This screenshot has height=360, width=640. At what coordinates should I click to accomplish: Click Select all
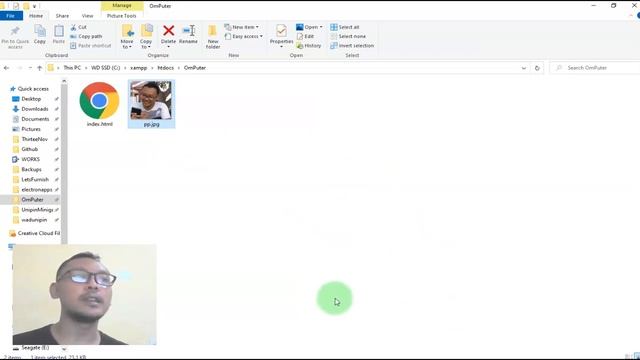[x=345, y=27]
